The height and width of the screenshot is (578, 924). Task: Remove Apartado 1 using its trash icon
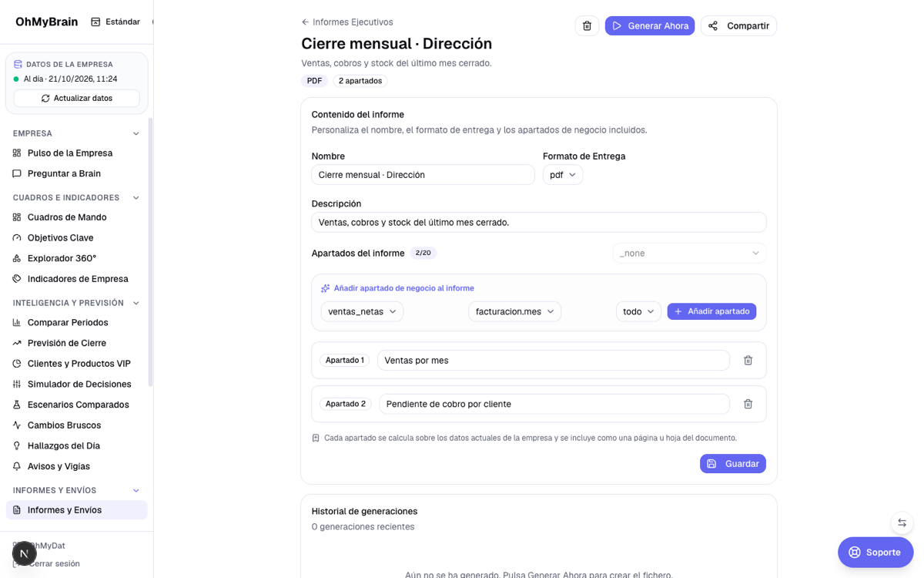[x=748, y=360]
